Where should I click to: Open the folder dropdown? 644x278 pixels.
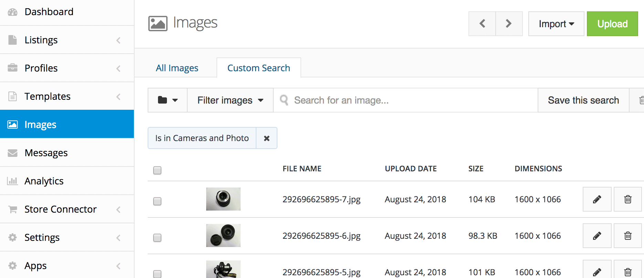pos(167,100)
